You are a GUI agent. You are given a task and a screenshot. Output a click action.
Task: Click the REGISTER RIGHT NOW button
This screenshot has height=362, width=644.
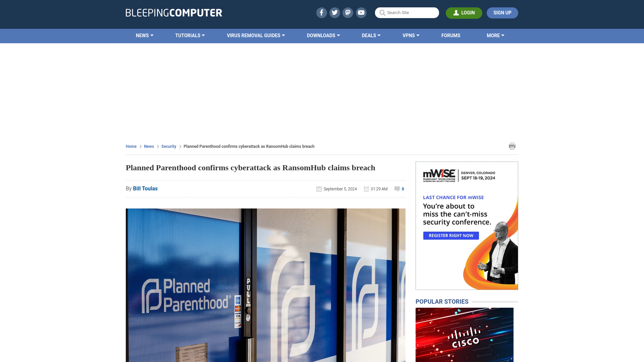point(451,235)
